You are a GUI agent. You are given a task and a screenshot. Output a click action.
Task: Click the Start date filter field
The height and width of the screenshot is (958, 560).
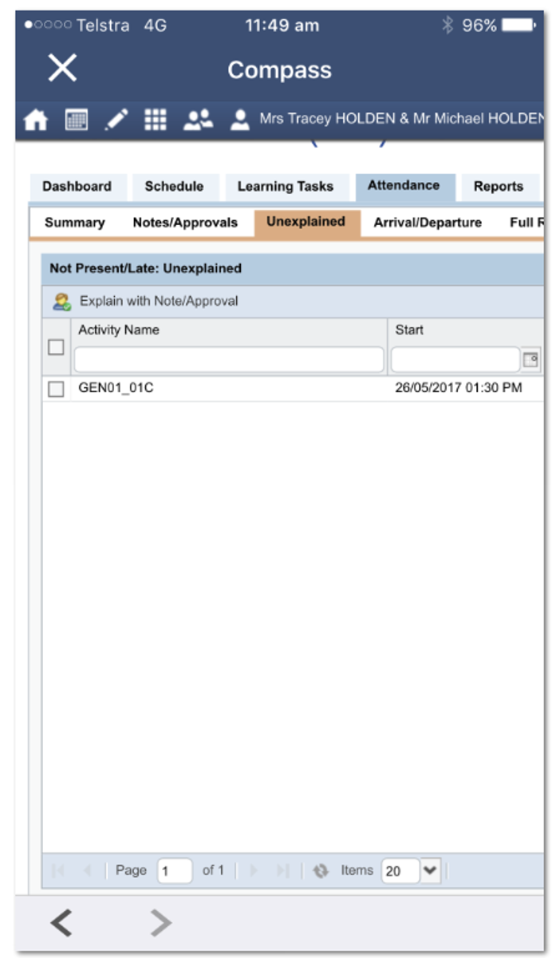(455, 360)
